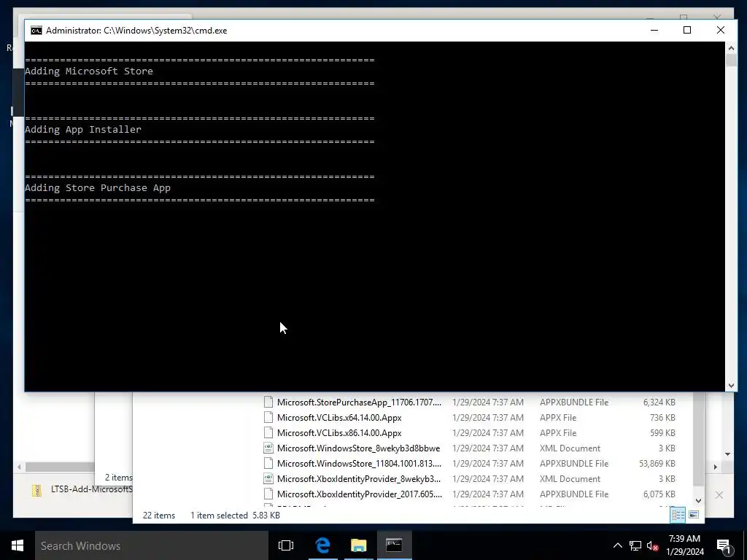Click the cmd.exe title bar icon
Image resolution: width=747 pixels, height=560 pixels.
tap(36, 31)
